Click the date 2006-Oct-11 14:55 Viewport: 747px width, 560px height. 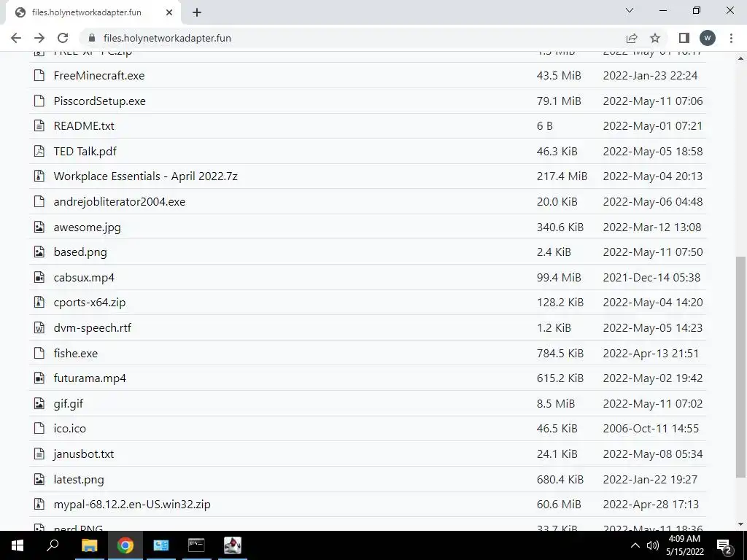(x=651, y=429)
